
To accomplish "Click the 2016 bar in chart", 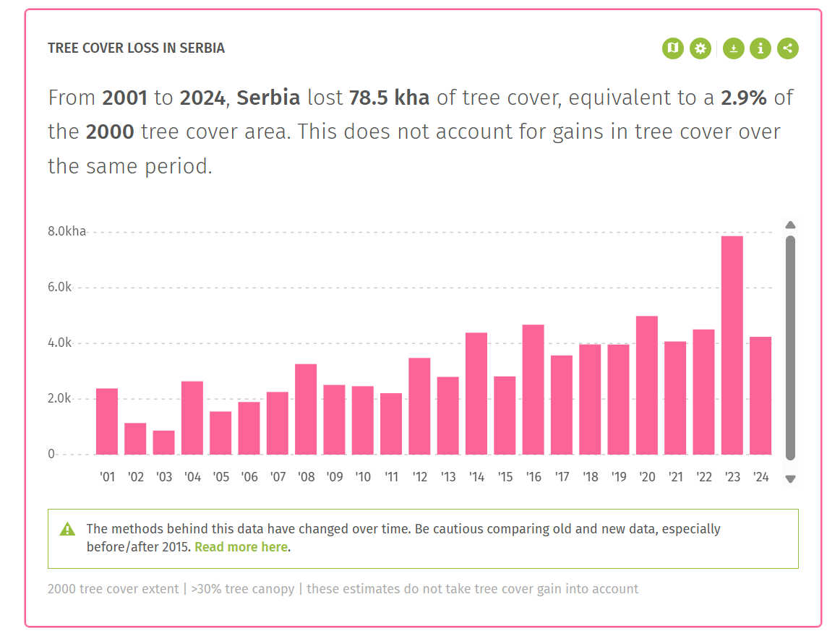I will 533,390.
